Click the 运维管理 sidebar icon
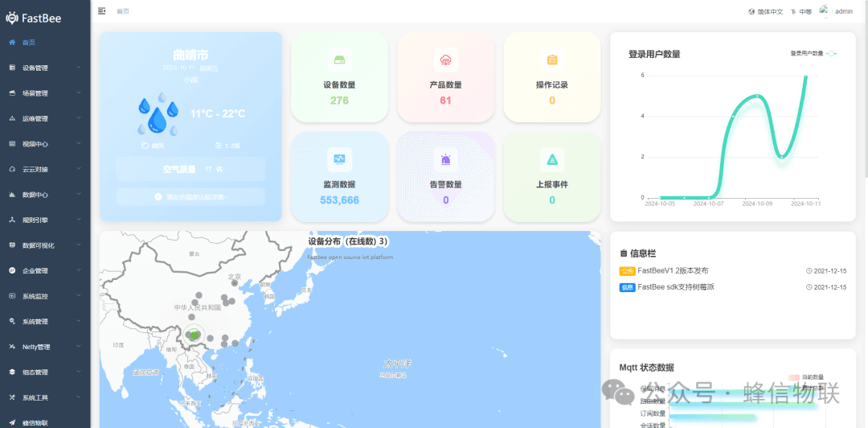868x428 pixels. click(x=12, y=118)
